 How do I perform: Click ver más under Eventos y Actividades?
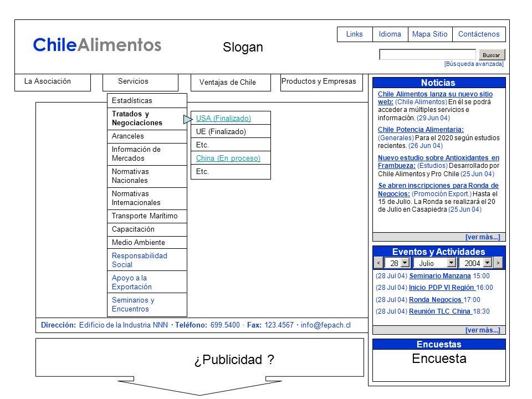(x=483, y=330)
